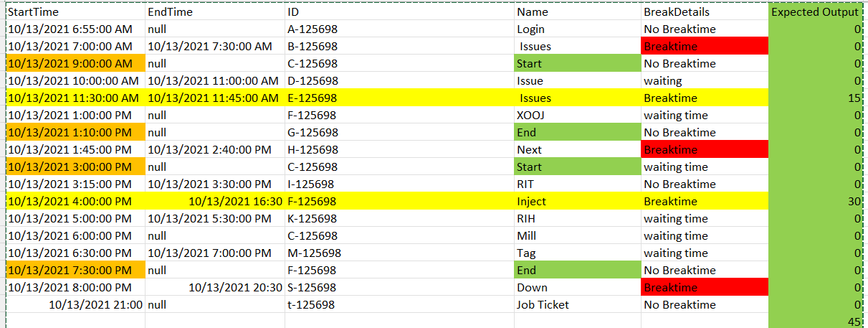This screenshot has width=868, height=328.
Task: Click the RIH name cell
Action: [x=578, y=219]
